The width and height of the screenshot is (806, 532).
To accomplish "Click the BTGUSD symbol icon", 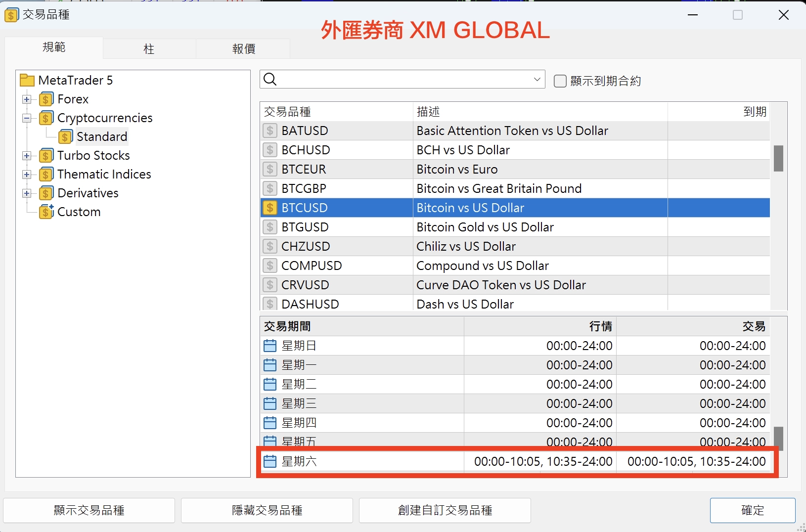I will pyautogui.click(x=270, y=227).
